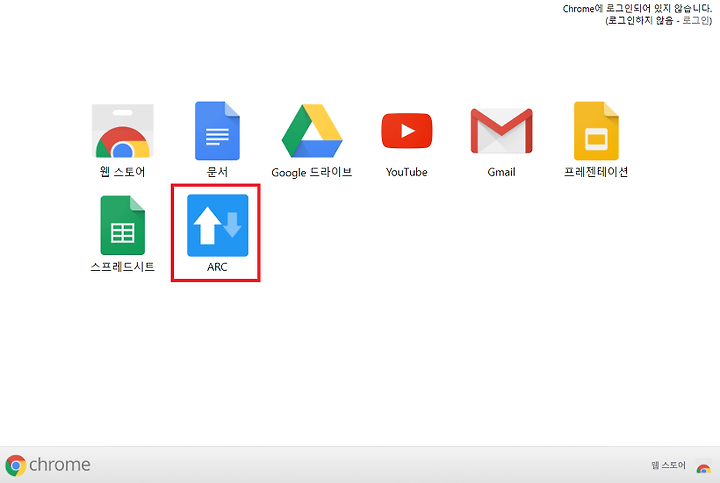This screenshot has width=720, height=483.
Task: Click the 웹 스토어 app label
Action: coord(123,172)
